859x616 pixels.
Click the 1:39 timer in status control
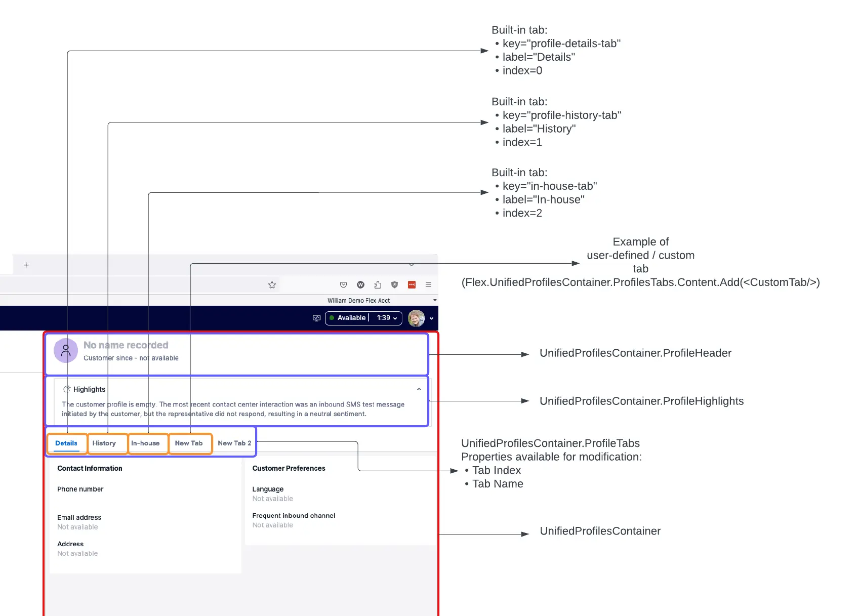coord(383,318)
